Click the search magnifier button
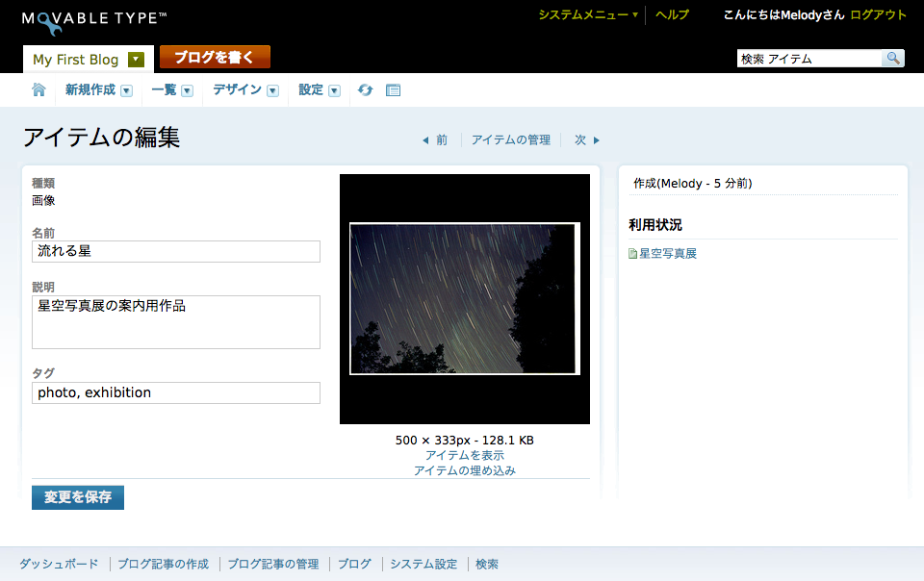Image resolution: width=924 pixels, height=581 pixels. 893,59
